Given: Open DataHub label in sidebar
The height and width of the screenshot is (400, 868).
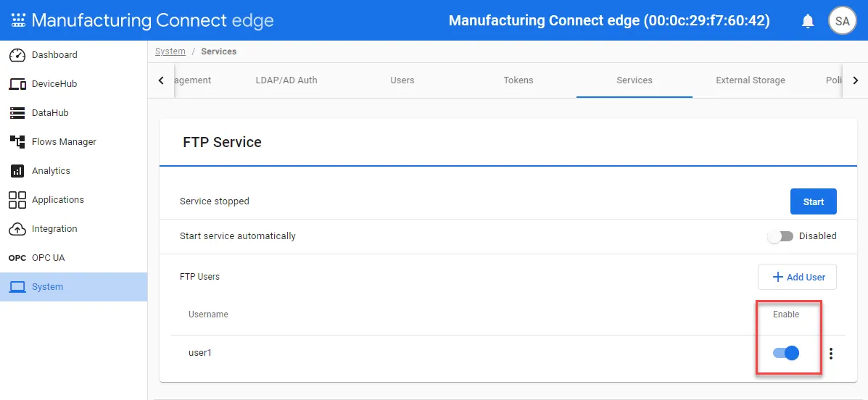Looking at the screenshot, I should tap(50, 113).
